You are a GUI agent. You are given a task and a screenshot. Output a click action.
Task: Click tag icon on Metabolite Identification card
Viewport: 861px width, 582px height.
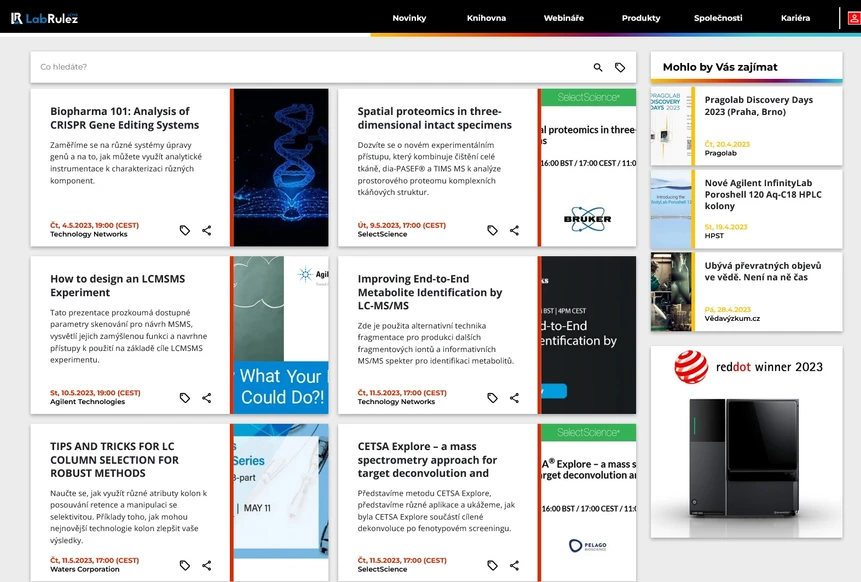[x=493, y=398]
